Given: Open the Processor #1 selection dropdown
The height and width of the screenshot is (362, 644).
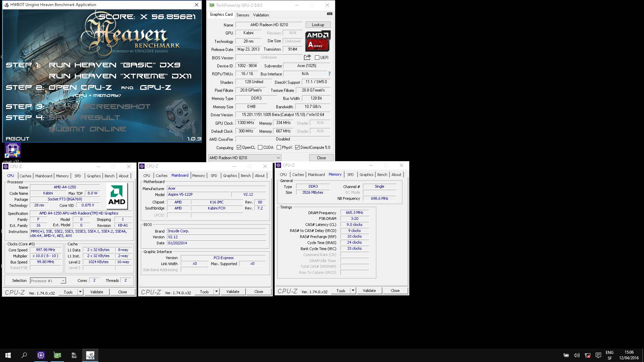Looking at the screenshot, I should coord(48,281).
